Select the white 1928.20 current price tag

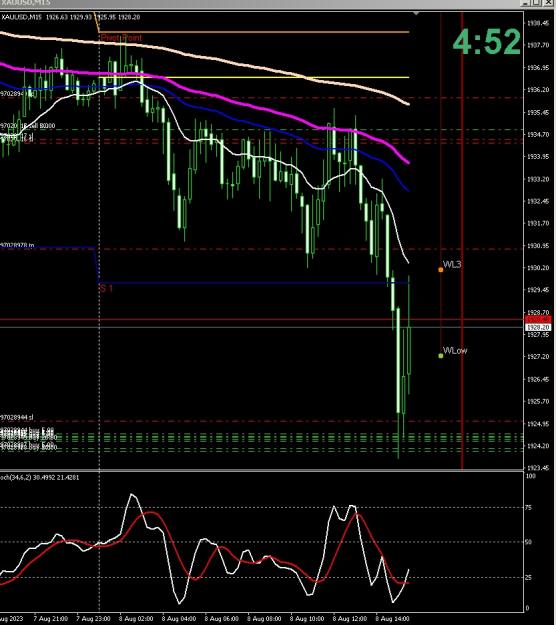tap(538, 327)
